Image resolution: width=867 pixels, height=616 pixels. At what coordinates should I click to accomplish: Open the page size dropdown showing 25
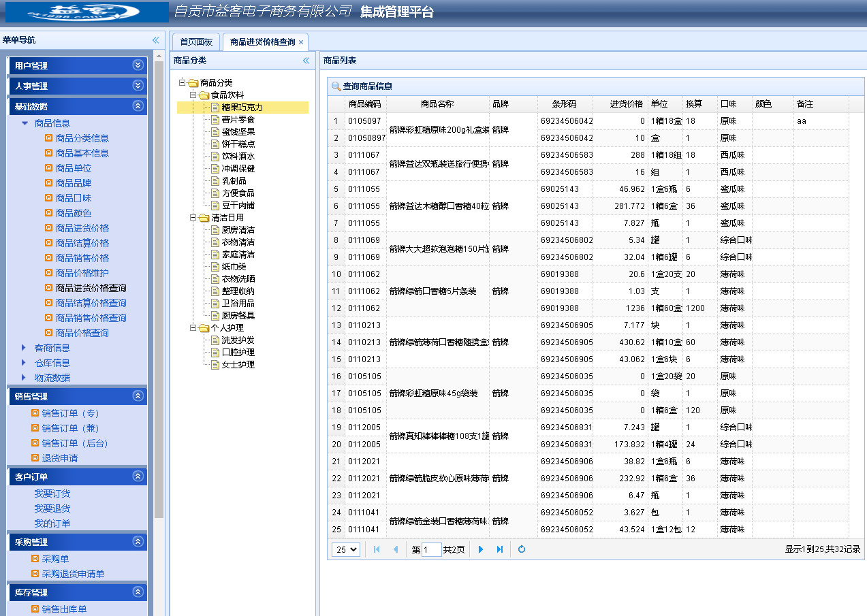click(345, 549)
